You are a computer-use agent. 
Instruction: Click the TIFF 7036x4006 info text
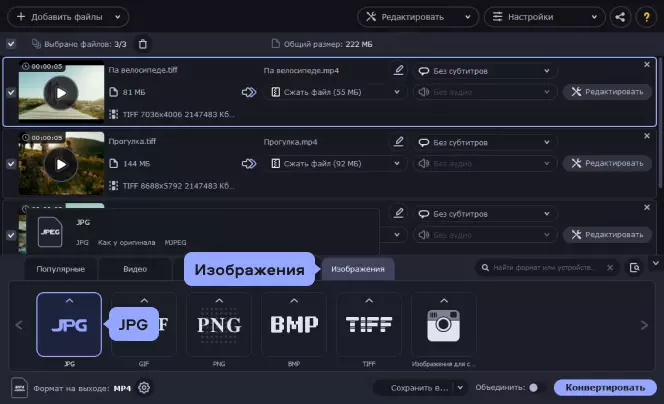178,114
